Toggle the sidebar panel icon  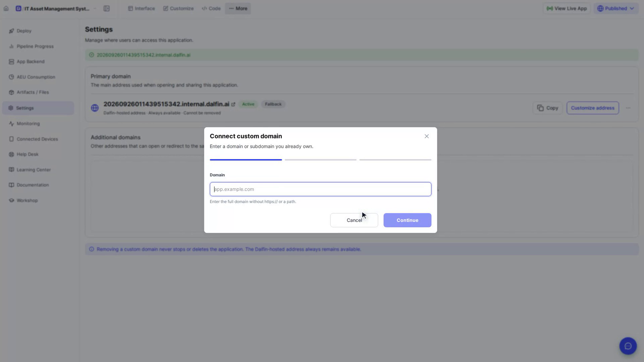[107, 8]
